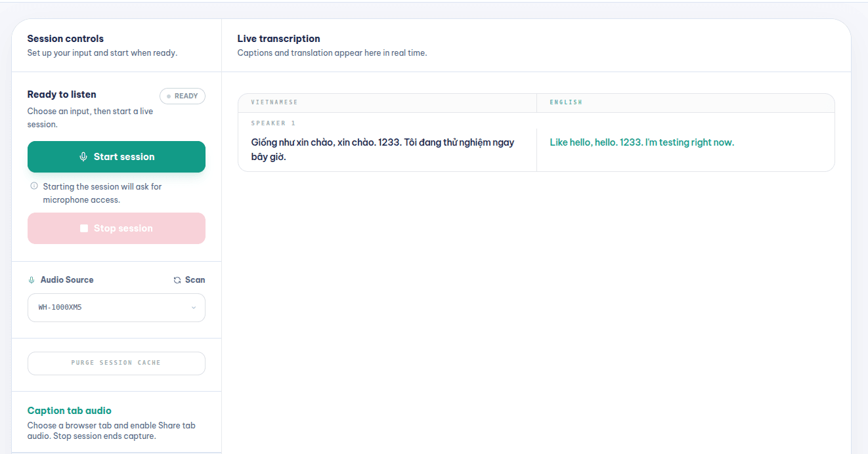
Task: Click the Live transcription heading
Action: tap(279, 39)
